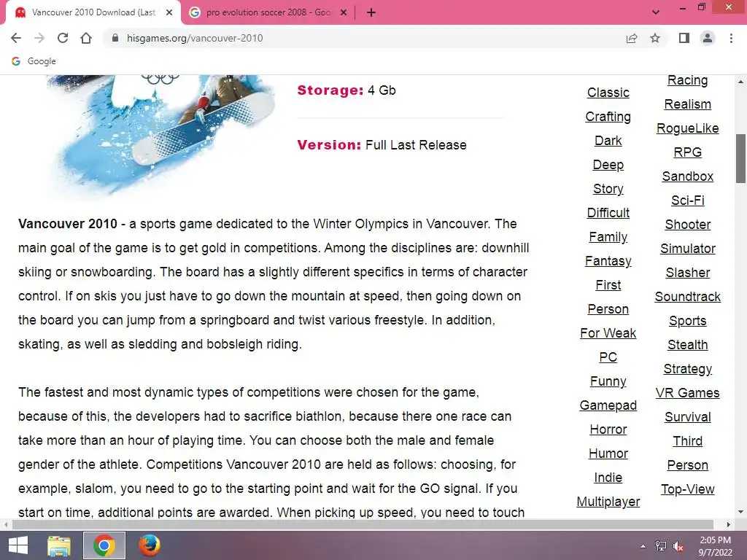Screen dimensions: 747x560
Task: Open the taskbar clock and date
Action: point(715,545)
